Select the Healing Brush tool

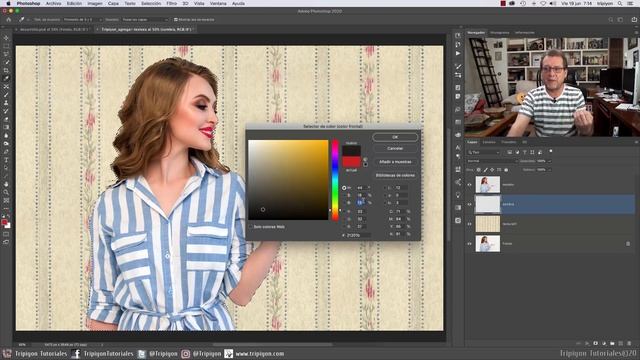(6, 87)
